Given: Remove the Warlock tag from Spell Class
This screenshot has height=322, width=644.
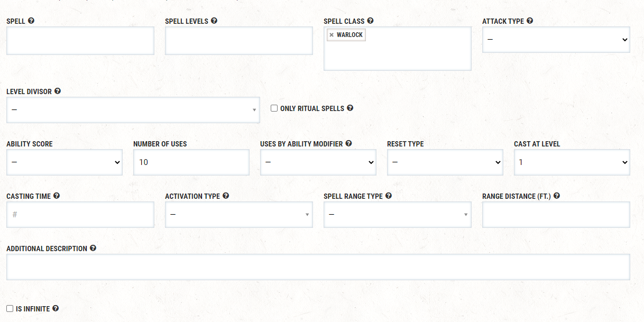Looking at the screenshot, I should [x=332, y=35].
